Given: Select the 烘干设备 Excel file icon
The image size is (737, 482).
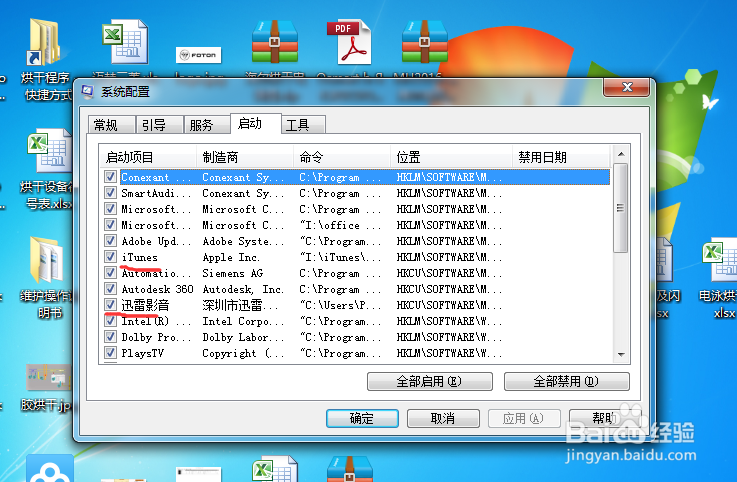Looking at the screenshot, I should tap(49, 151).
